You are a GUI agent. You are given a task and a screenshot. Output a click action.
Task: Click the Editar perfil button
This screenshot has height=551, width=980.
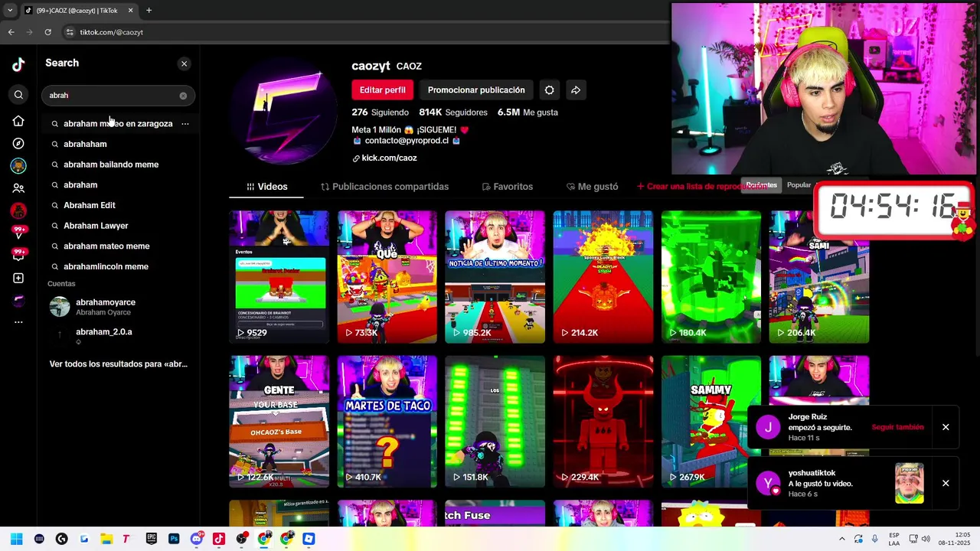pos(383,90)
